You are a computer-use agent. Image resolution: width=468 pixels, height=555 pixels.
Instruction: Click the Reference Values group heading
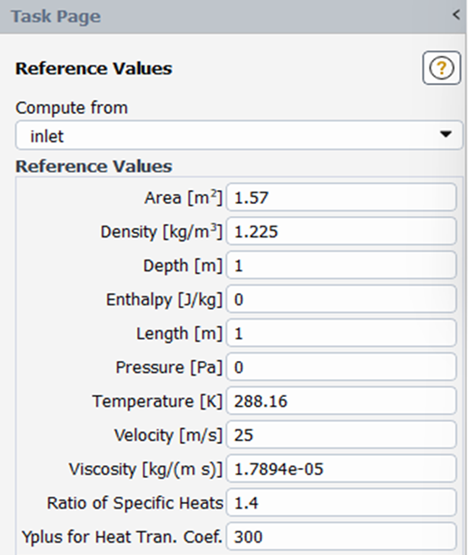click(94, 166)
